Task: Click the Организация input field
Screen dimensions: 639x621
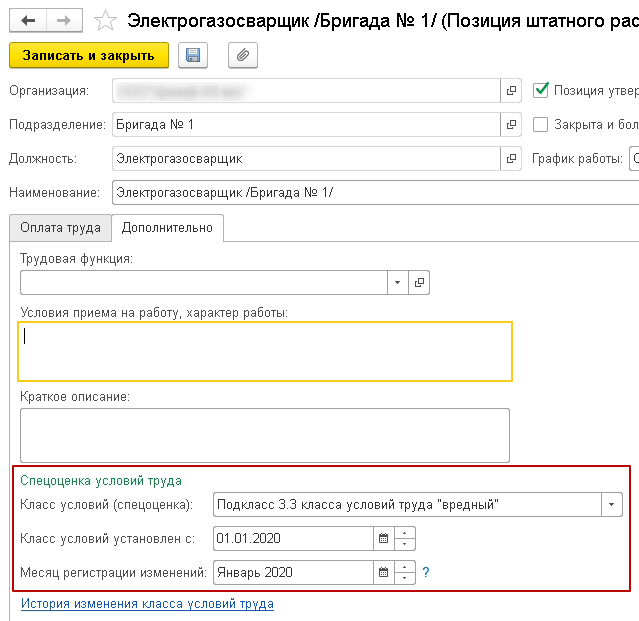Action: [x=306, y=90]
